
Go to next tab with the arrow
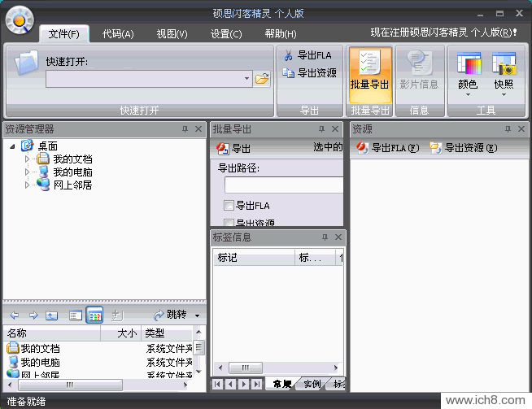point(244,384)
